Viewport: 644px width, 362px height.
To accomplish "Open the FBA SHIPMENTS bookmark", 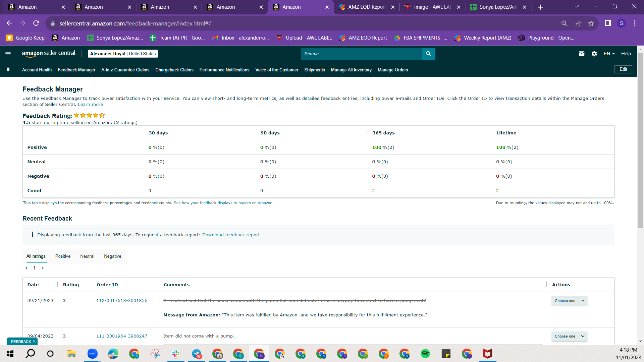I will point(421,38).
